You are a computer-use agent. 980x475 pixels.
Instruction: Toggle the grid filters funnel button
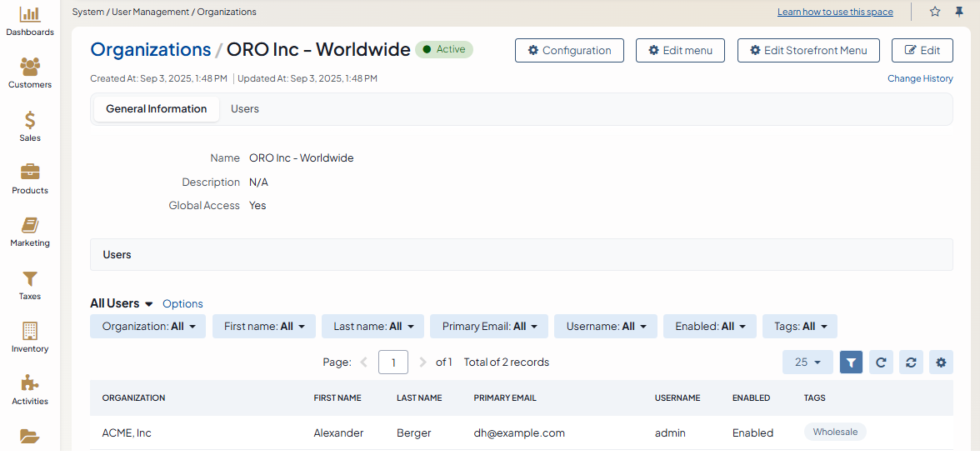click(x=851, y=362)
